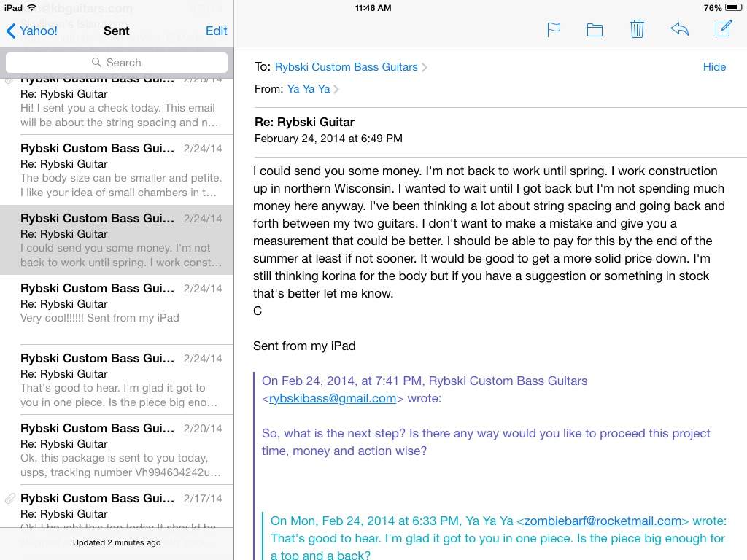This screenshot has width=747, height=560.
Task: Open message 'Ok, this package is sent'
Action: click(117, 450)
